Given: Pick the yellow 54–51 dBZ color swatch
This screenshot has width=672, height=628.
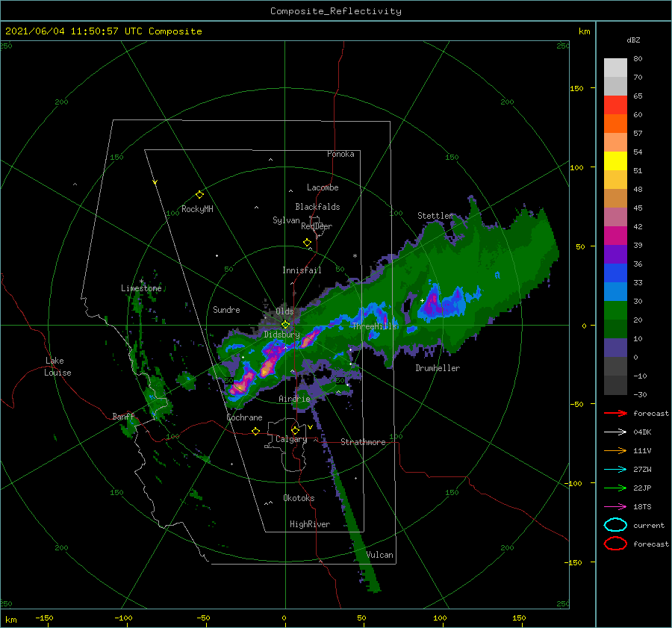Looking at the screenshot, I should (x=615, y=161).
